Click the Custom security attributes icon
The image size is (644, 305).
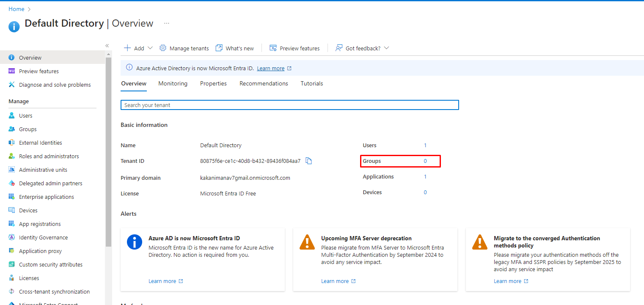tap(11, 264)
